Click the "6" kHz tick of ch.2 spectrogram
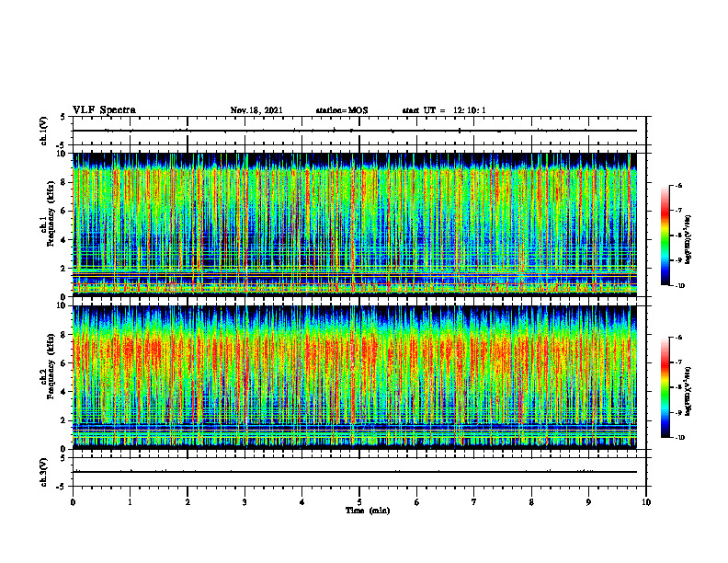This screenshot has width=728, height=563. click(x=64, y=363)
